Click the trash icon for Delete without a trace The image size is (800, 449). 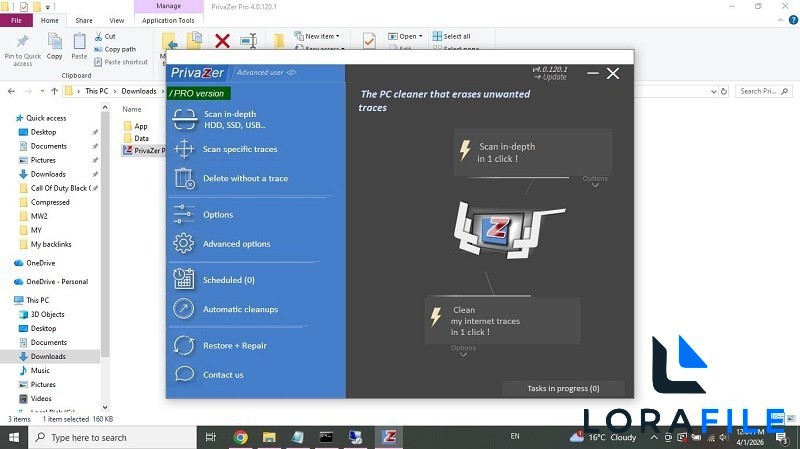point(184,179)
